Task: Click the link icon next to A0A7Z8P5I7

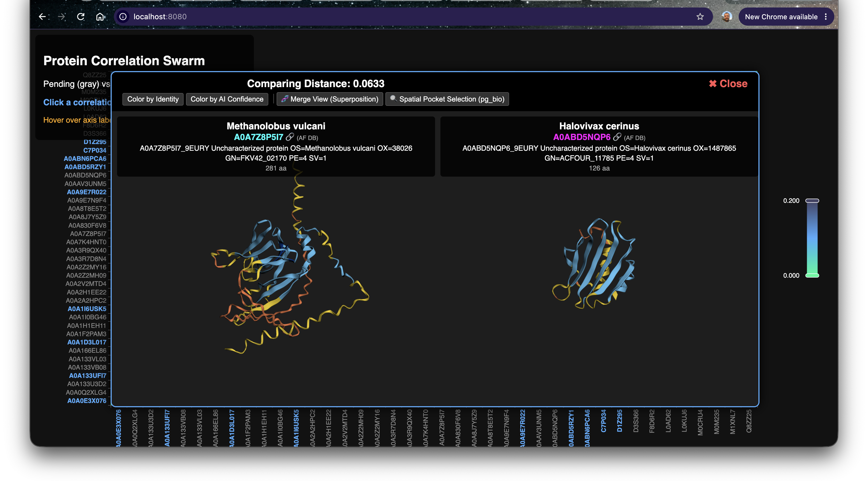Action: click(x=289, y=137)
